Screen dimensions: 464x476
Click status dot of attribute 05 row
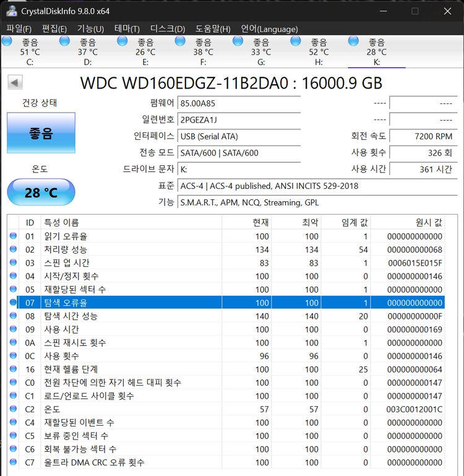click(x=13, y=288)
